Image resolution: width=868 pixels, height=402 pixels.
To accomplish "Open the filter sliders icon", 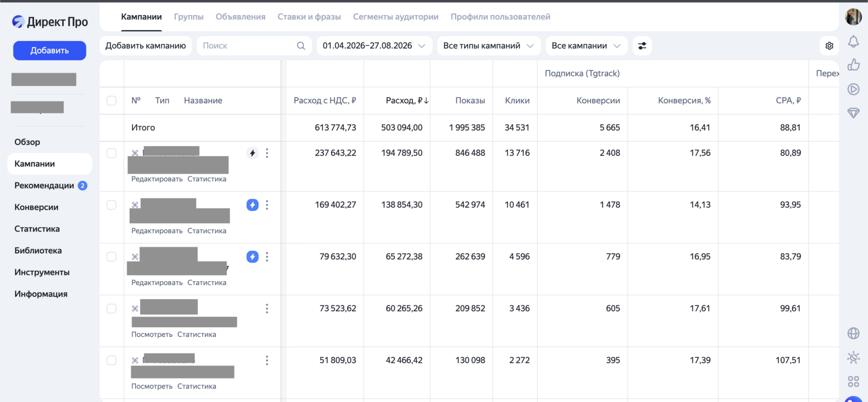I will click(x=642, y=45).
